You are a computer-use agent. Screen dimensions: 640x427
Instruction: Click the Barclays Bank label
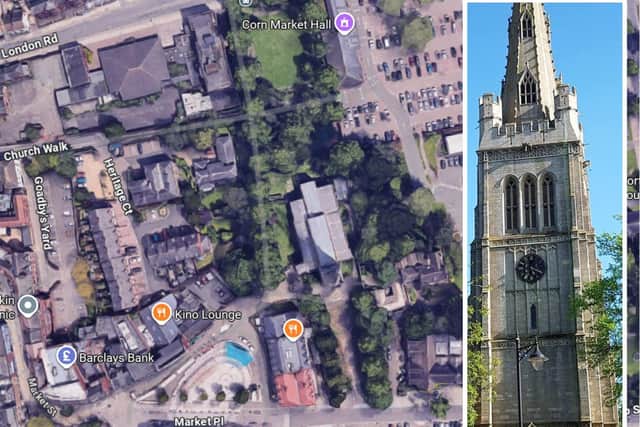click(116, 358)
